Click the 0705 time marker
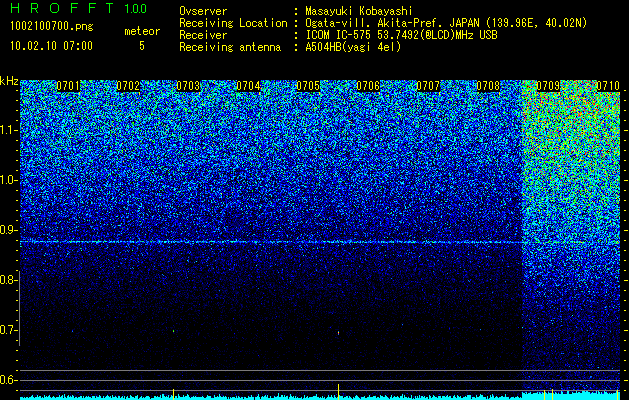 click(x=308, y=86)
